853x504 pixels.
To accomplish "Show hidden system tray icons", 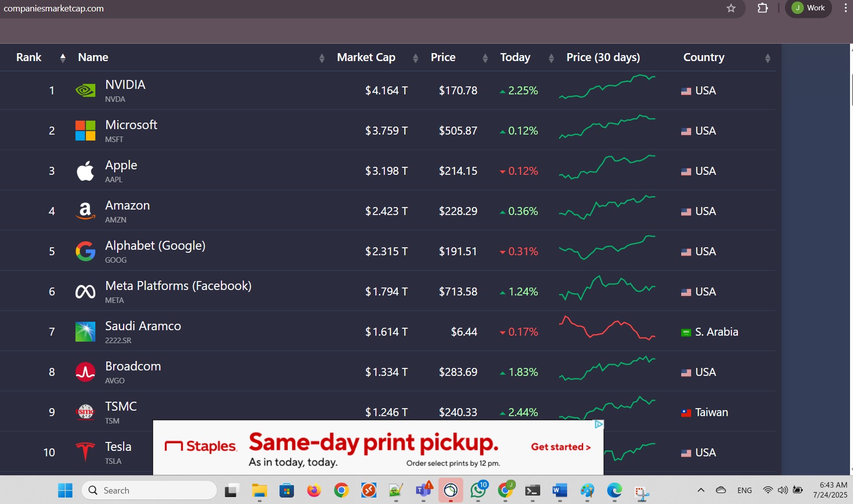I will point(701,490).
